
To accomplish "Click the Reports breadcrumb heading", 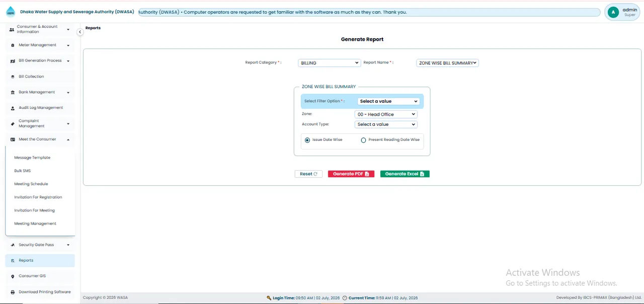I will (x=93, y=28).
